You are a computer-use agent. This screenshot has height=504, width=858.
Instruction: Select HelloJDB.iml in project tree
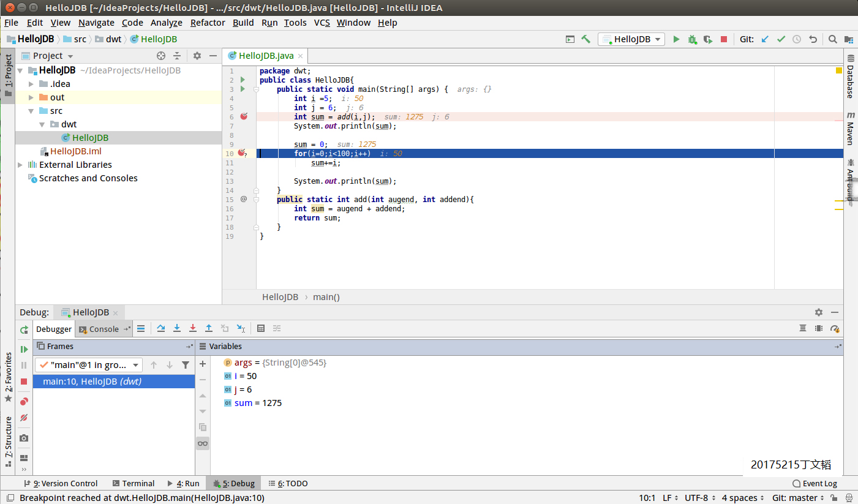click(76, 151)
